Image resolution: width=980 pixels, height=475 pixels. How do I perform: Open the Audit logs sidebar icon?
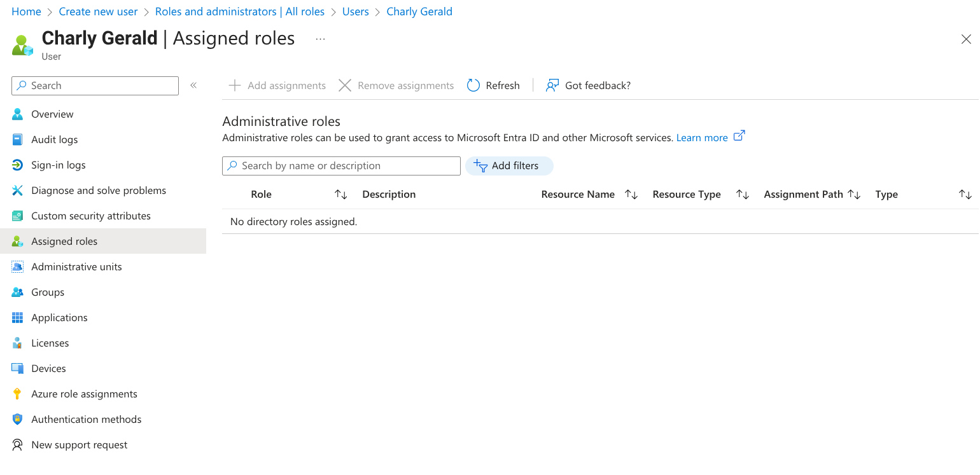[17, 139]
